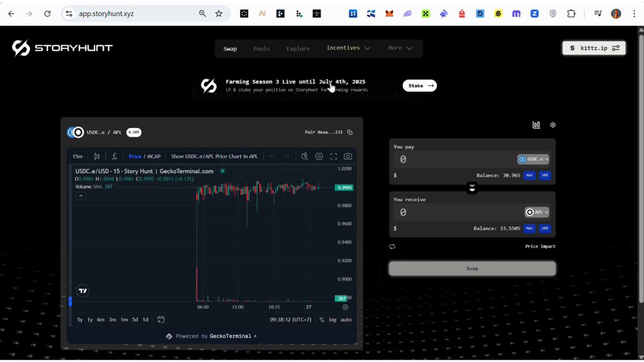Take a chart snapshot with camera icon
644x362 pixels.
[348, 157]
